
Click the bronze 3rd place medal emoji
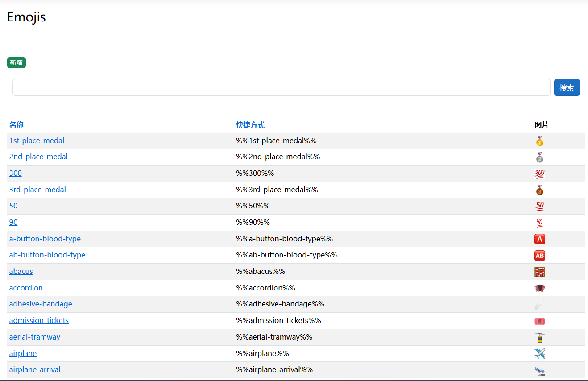pos(539,190)
